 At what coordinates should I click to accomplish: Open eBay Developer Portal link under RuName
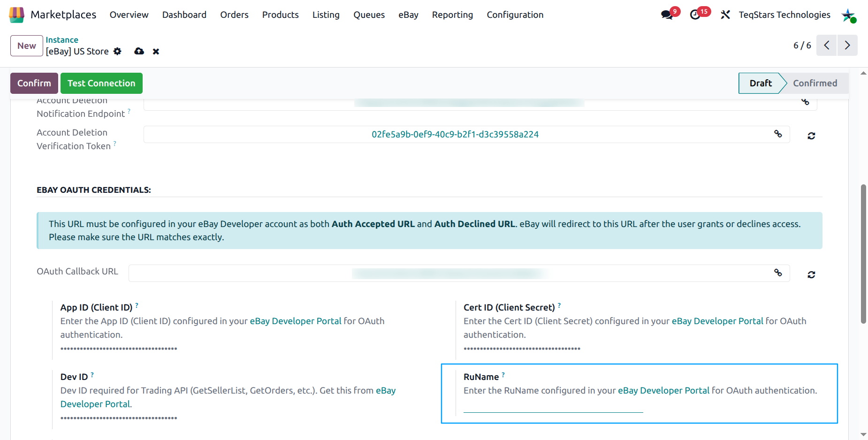pyautogui.click(x=663, y=390)
